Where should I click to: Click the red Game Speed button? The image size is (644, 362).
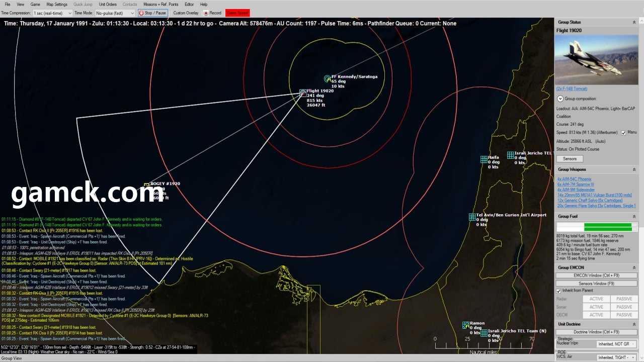(237, 13)
